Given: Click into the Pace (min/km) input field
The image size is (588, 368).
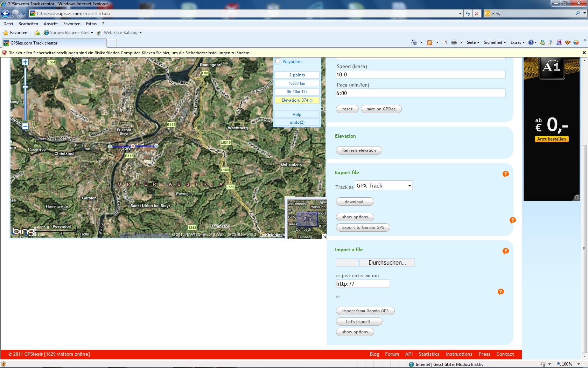Looking at the screenshot, I should (421, 93).
